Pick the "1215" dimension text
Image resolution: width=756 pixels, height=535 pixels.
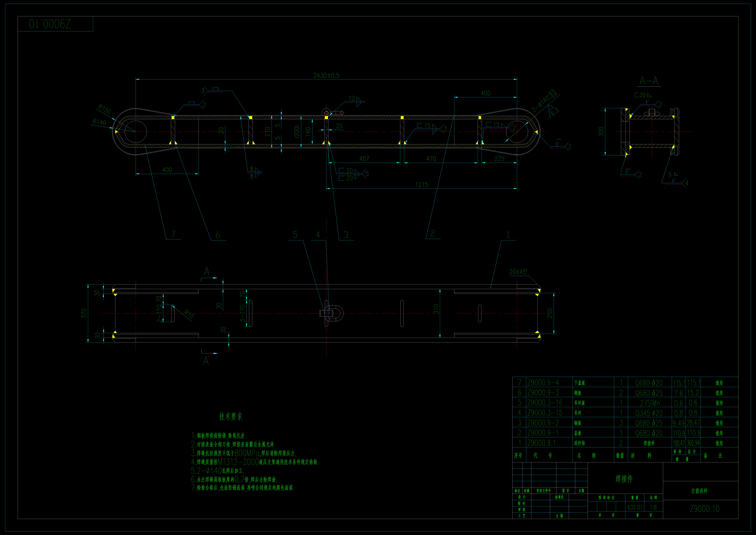[421, 185]
